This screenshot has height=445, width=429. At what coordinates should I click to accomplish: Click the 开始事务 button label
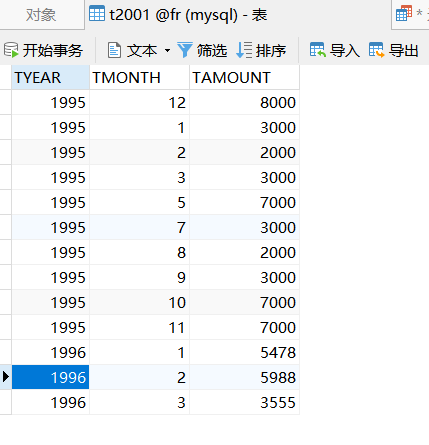pos(53,51)
